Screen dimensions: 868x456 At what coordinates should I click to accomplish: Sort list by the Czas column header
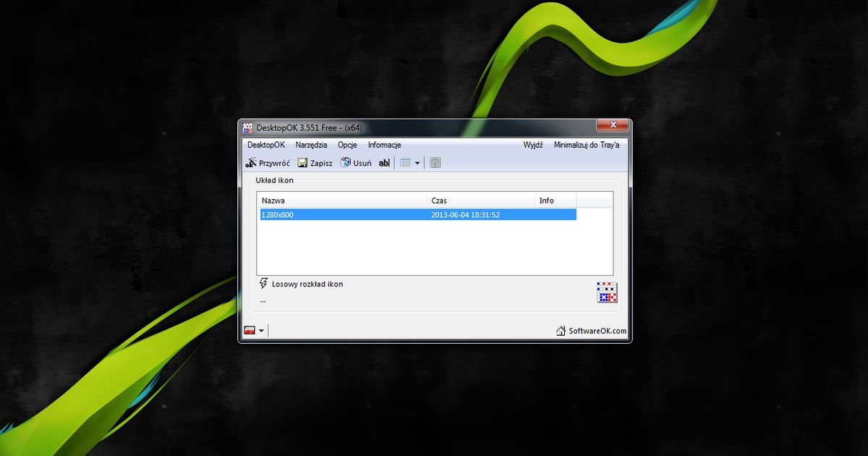482,200
